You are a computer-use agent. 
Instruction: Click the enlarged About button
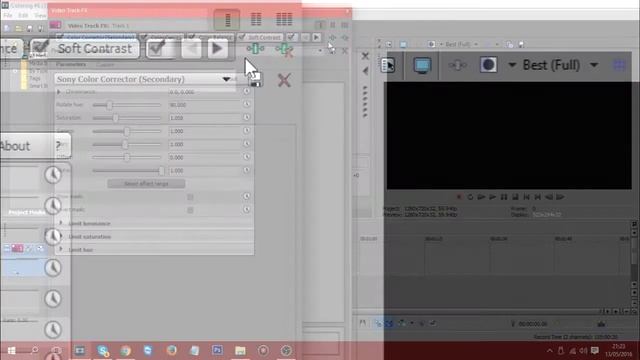pos(15,146)
